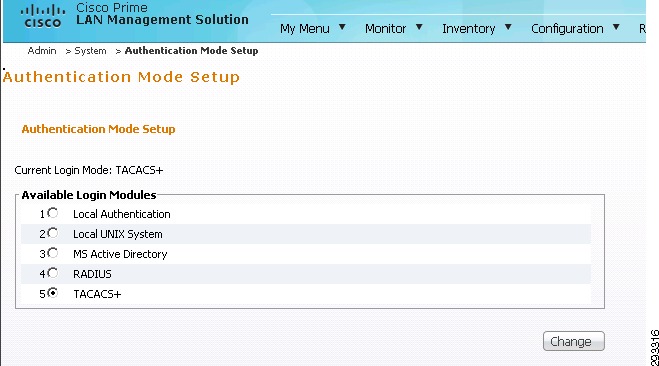
Task: Click Current Login Mode: TACACS+ text
Action: pyautogui.click(x=89, y=170)
